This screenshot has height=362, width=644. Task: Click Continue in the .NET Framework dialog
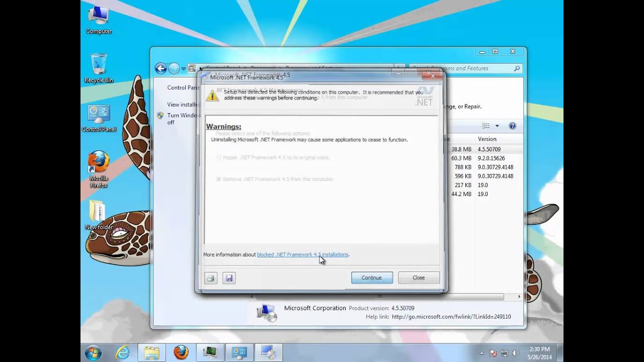(372, 278)
